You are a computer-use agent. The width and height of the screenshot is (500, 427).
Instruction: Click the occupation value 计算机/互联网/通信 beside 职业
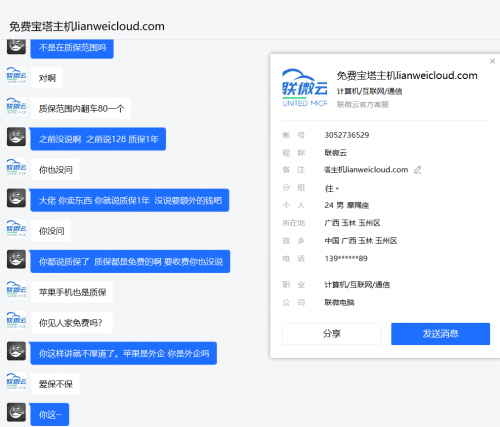coord(357,285)
